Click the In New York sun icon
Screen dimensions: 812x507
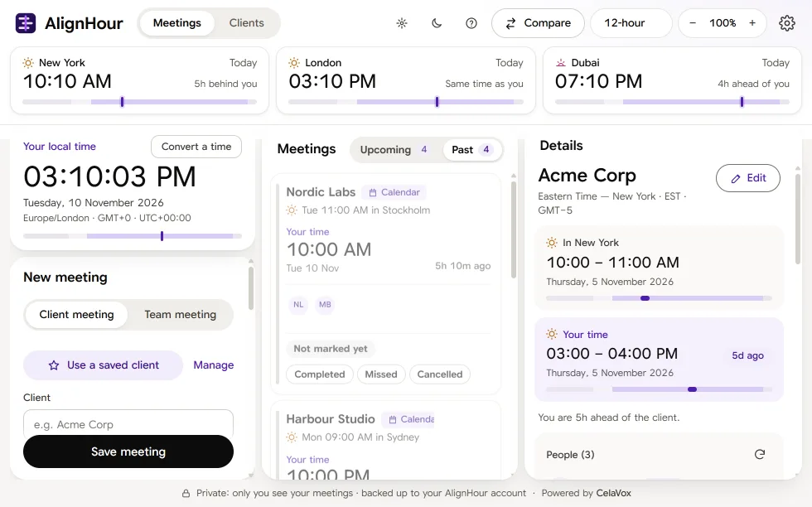pos(552,243)
